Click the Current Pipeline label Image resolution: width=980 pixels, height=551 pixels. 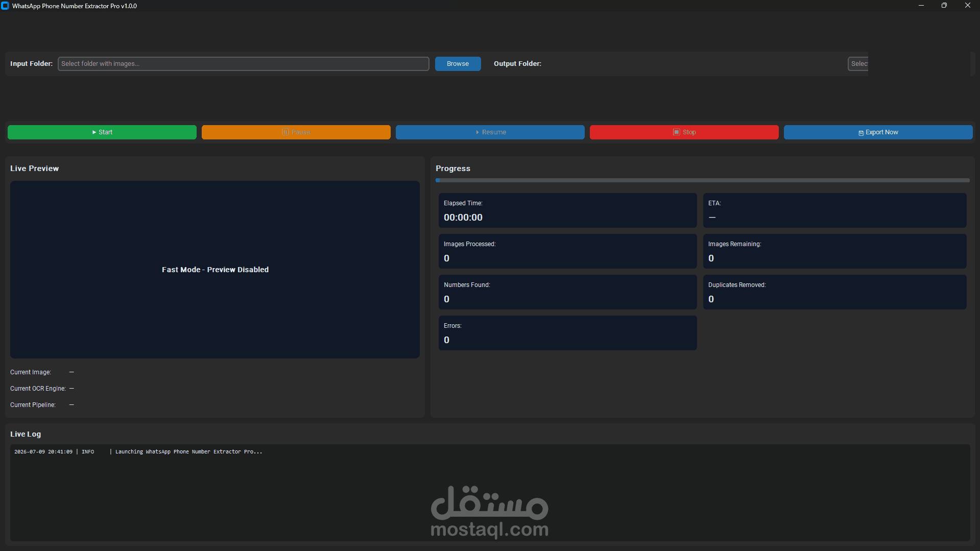(x=33, y=405)
